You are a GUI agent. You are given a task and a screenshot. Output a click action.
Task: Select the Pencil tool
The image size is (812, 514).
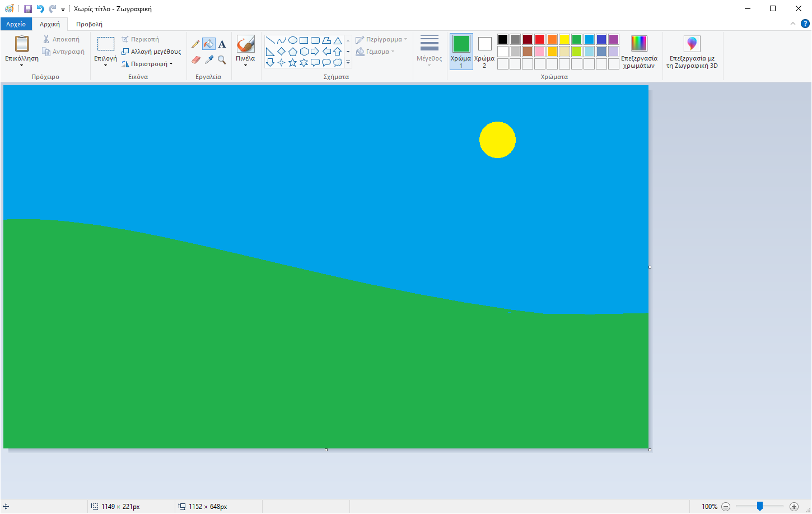click(195, 44)
